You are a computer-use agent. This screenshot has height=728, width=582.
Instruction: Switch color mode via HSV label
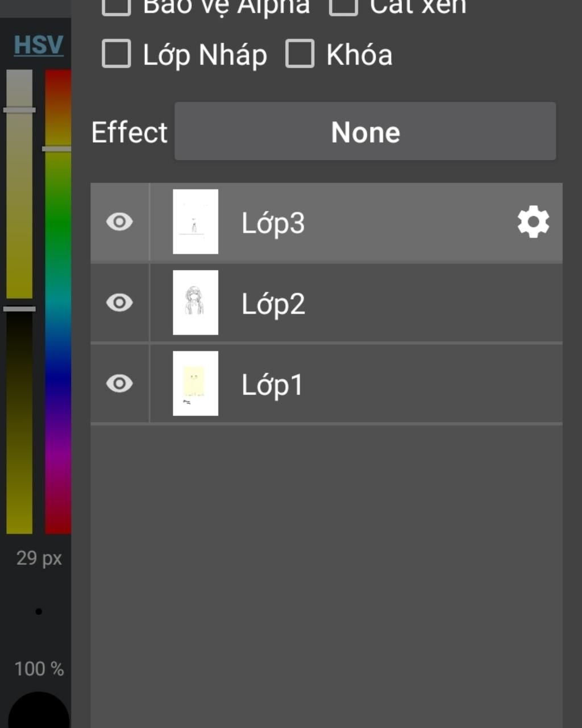coord(38,45)
